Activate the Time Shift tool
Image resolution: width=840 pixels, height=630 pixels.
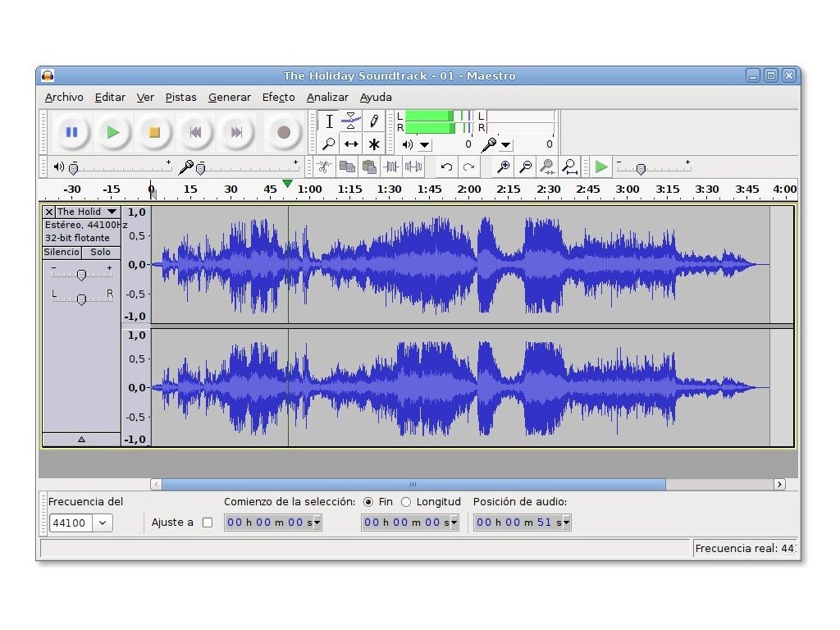coord(351,144)
